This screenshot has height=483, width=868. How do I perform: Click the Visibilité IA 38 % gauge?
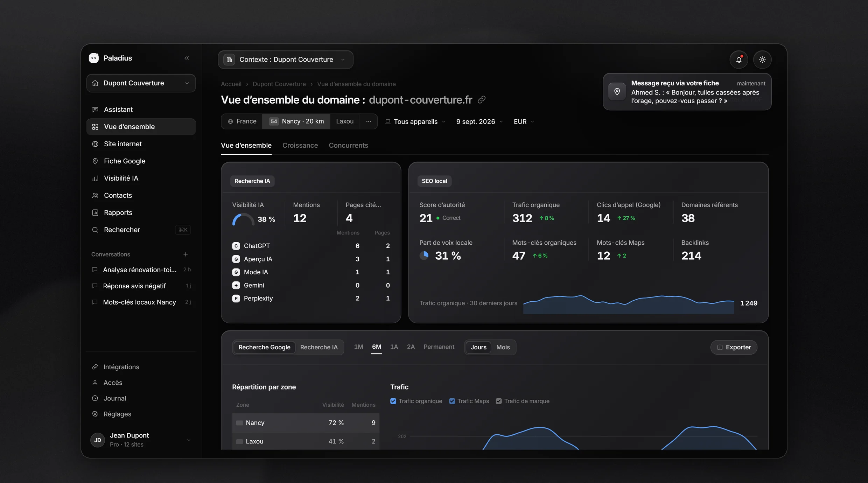pyautogui.click(x=243, y=219)
